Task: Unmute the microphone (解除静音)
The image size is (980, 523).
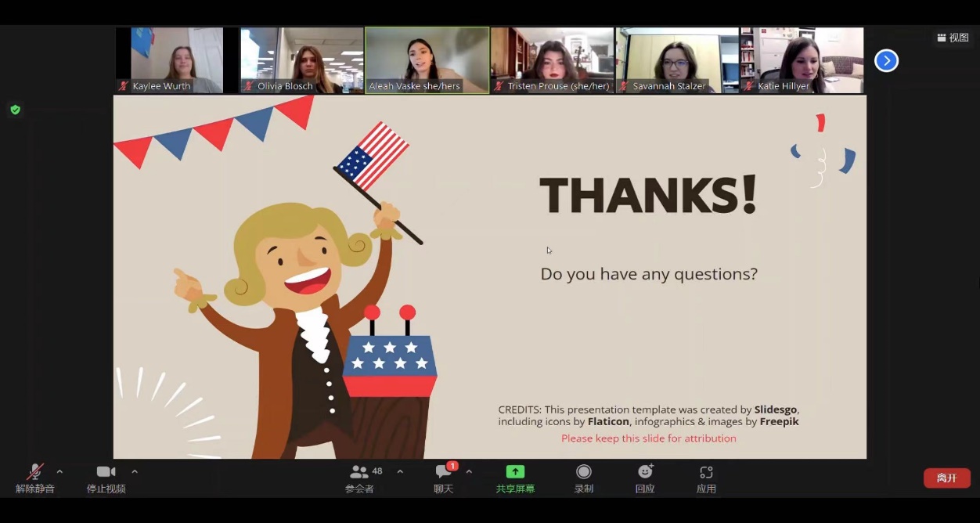Action: 35,472
